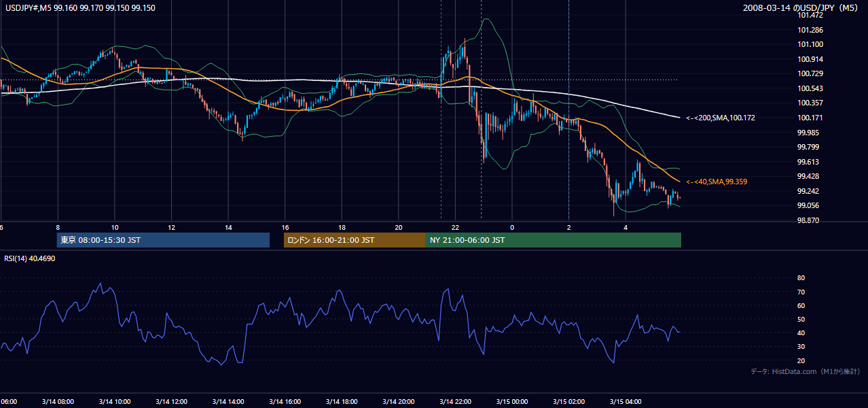Viewport: 868px width, 408px height.
Task: Click RSI scale value 40
Action: click(x=801, y=333)
